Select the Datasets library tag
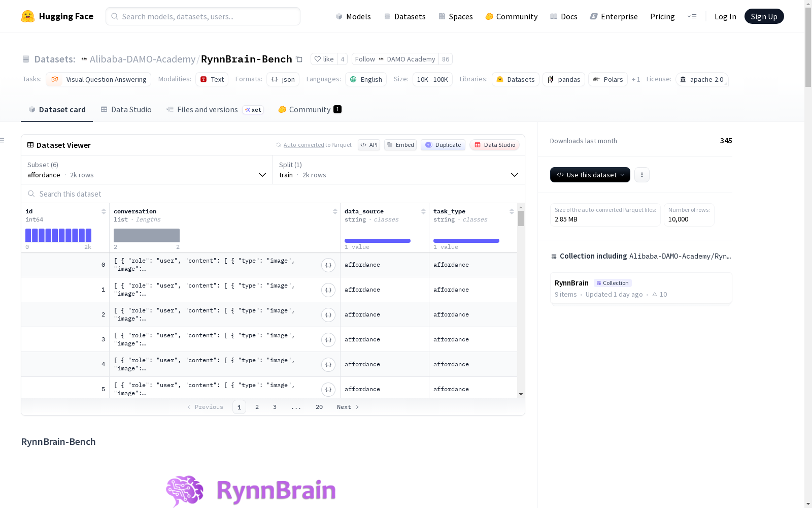Image resolution: width=812 pixels, height=508 pixels. coord(516,79)
